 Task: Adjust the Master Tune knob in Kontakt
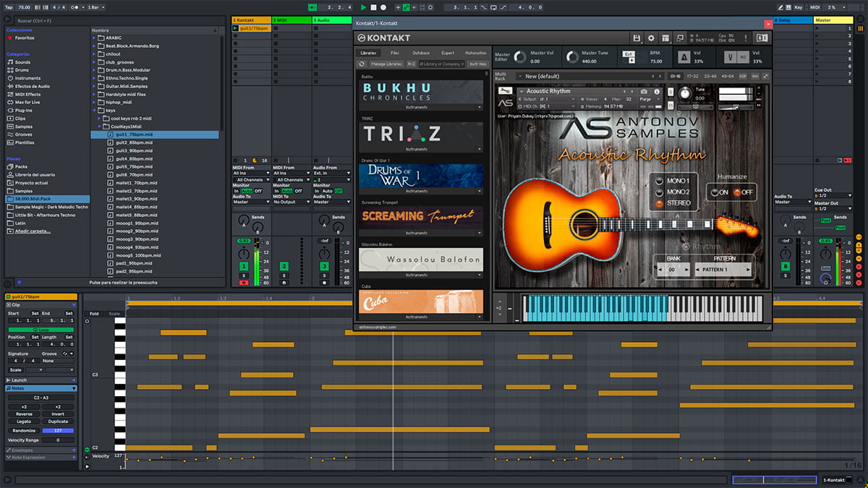coord(572,57)
